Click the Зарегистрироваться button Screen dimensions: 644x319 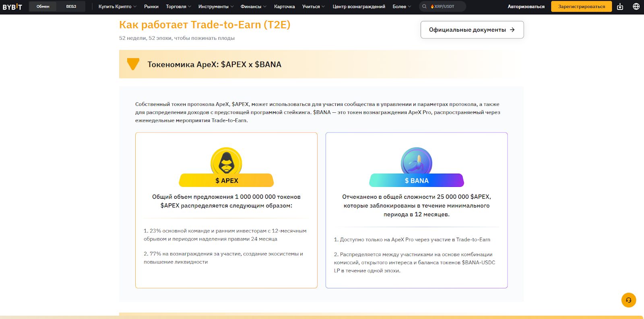click(x=582, y=6)
